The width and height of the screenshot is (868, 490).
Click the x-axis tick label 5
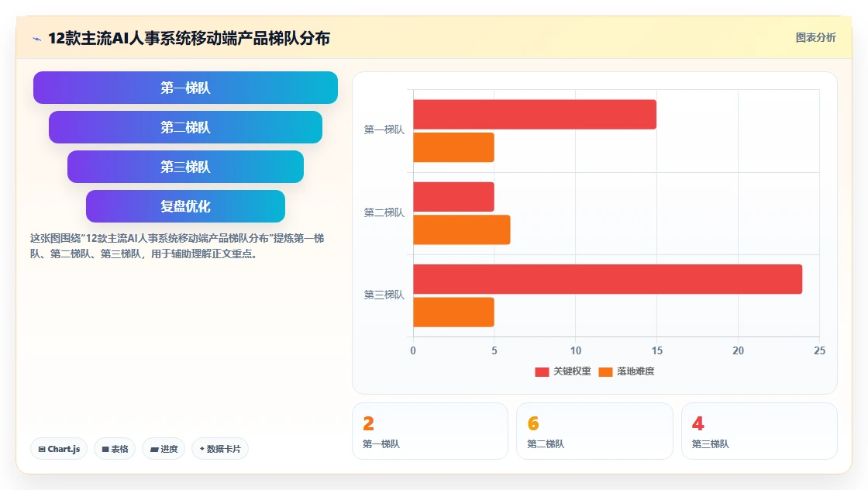[x=494, y=350]
